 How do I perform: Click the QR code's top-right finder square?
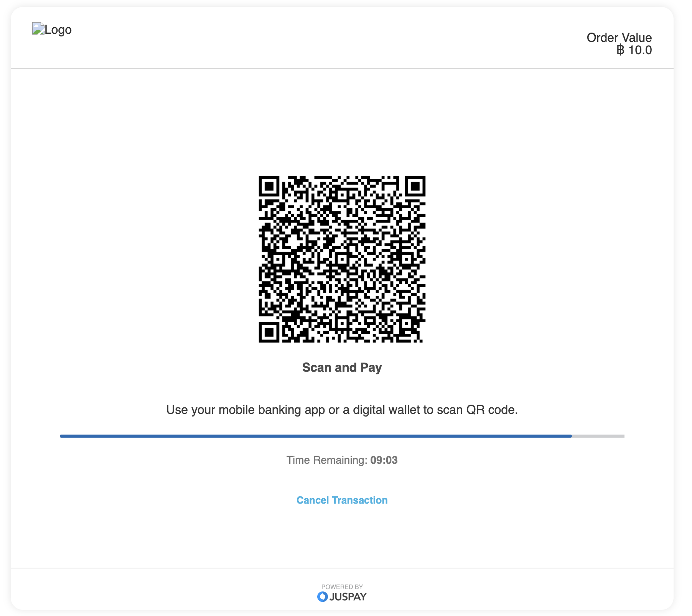tap(415, 186)
